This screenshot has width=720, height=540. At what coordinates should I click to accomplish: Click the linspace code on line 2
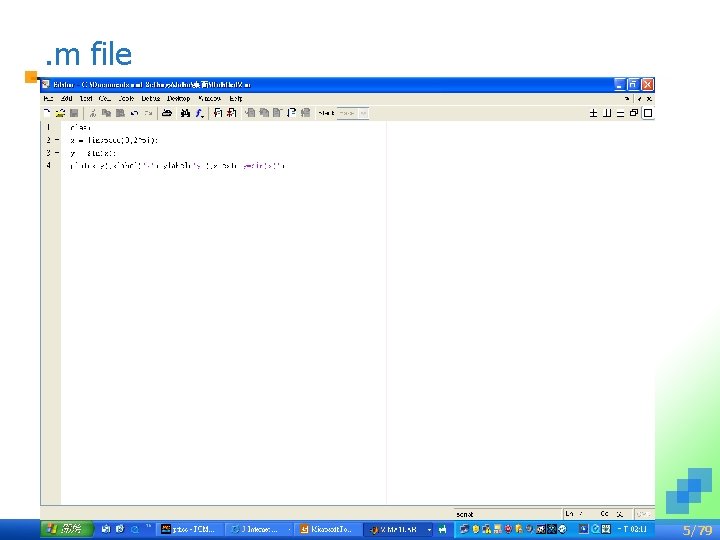pyautogui.click(x=114, y=140)
